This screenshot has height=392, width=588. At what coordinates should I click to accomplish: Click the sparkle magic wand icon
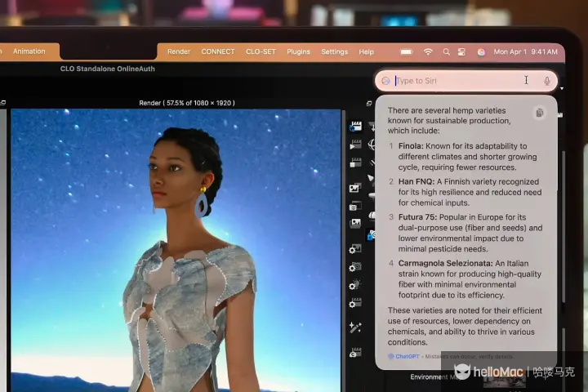pos(354,327)
